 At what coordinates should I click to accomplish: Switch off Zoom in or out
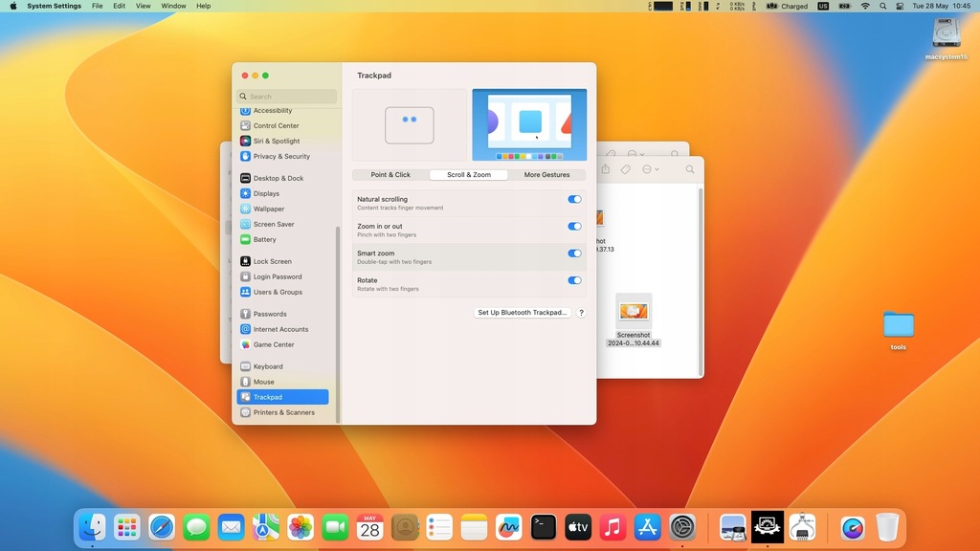pos(574,227)
